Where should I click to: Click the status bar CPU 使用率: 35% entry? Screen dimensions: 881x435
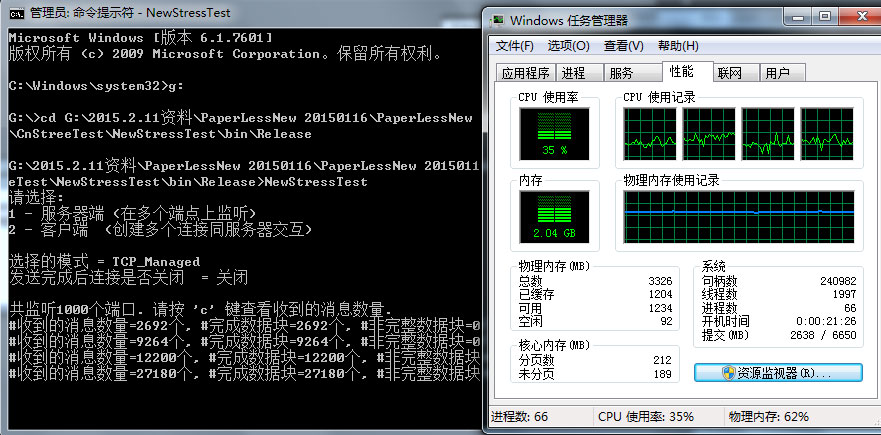click(646, 417)
